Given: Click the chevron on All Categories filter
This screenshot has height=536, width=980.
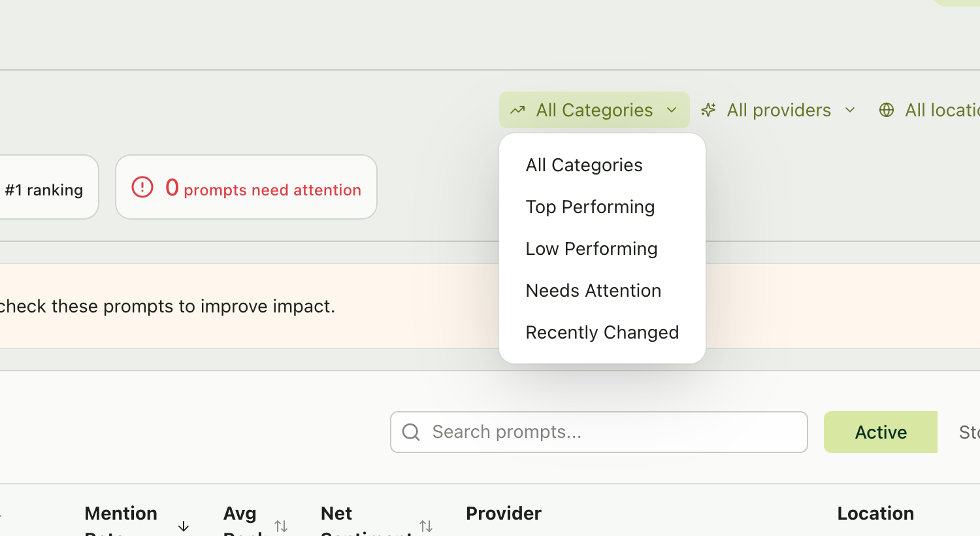Looking at the screenshot, I should [672, 110].
